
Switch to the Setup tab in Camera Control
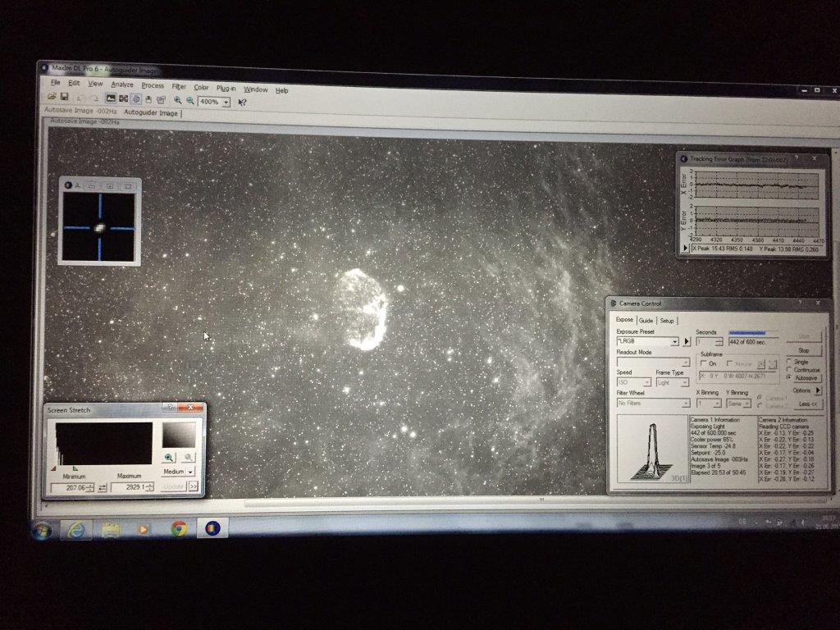point(667,321)
